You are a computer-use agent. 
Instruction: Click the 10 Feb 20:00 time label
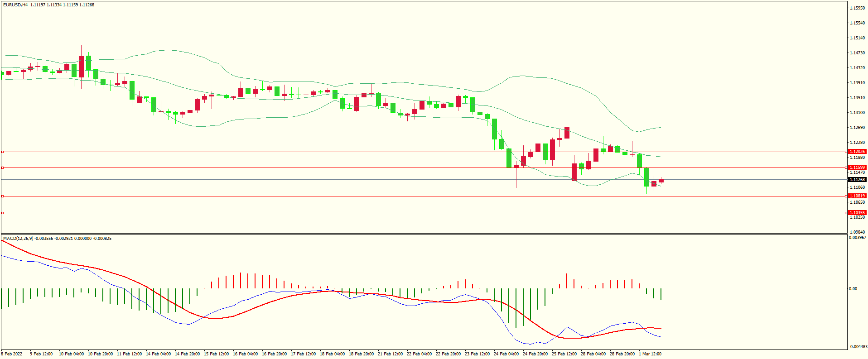point(100,354)
